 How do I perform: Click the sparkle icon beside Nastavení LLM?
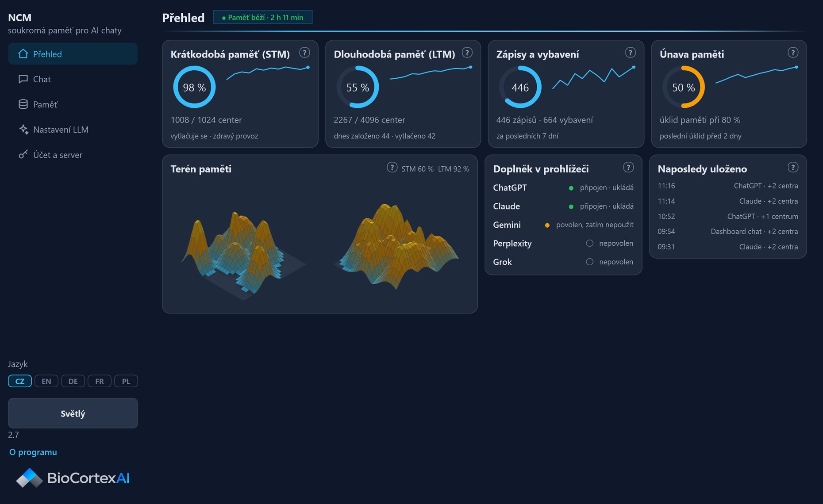click(23, 130)
